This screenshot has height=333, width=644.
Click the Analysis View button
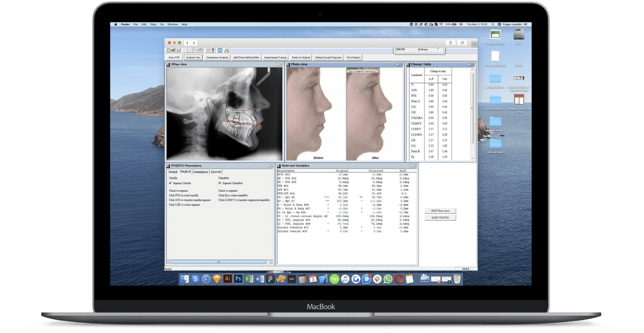(x=193, y=57)
